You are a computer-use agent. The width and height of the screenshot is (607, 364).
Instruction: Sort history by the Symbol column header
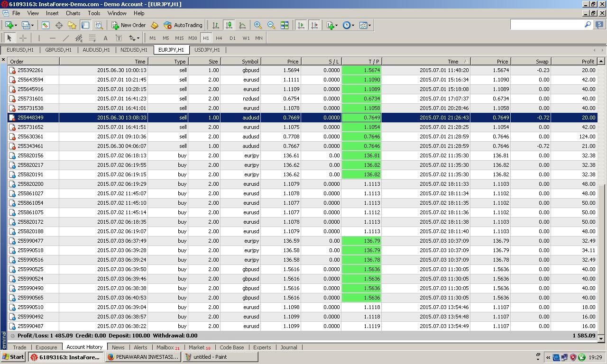tap(240, 61)
